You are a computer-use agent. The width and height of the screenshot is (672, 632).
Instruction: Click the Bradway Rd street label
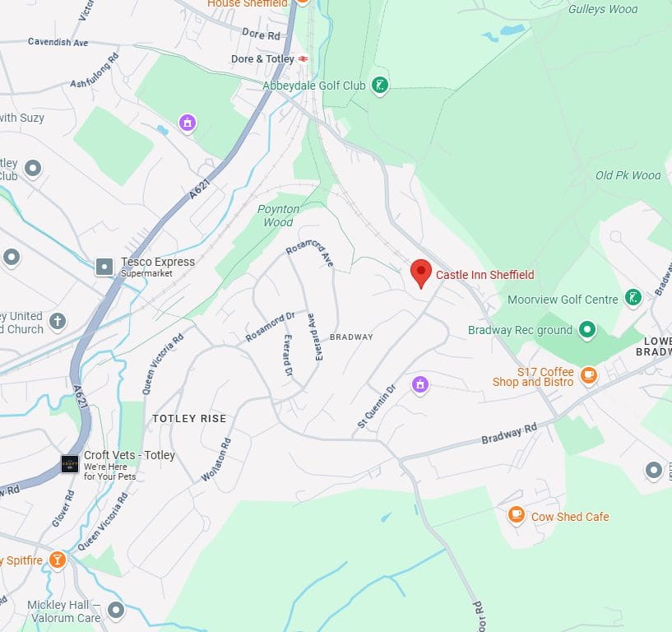pos(509,434)
